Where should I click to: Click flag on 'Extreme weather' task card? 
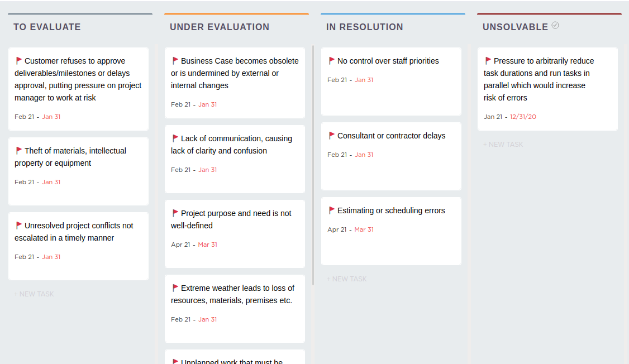click(x=175, y=288)
